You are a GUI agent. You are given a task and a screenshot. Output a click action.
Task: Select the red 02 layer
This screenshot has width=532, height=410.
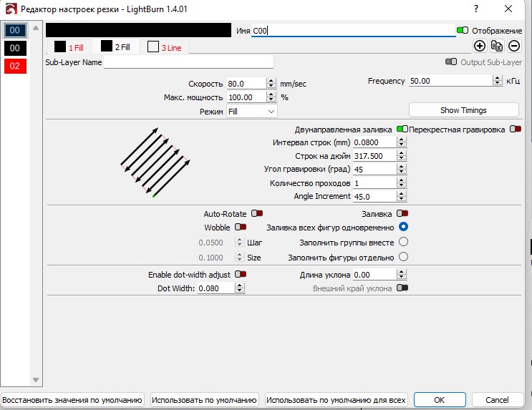[x=15, y=66]
